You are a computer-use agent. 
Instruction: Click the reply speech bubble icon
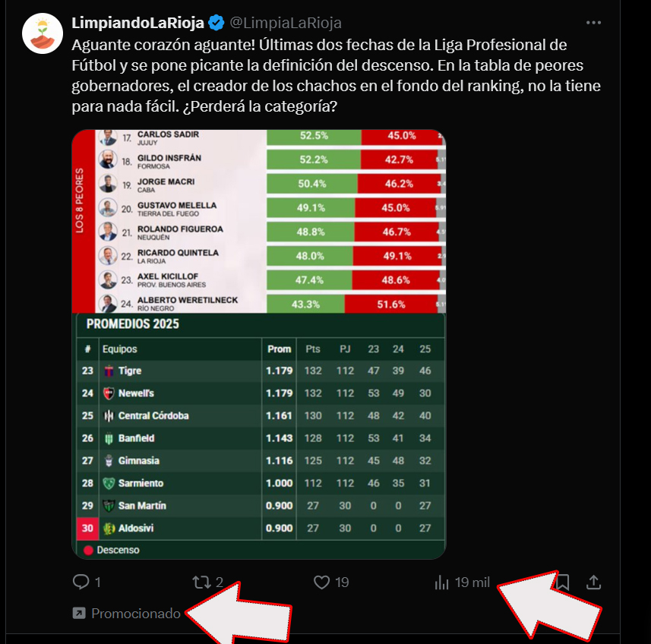point(81,582)
